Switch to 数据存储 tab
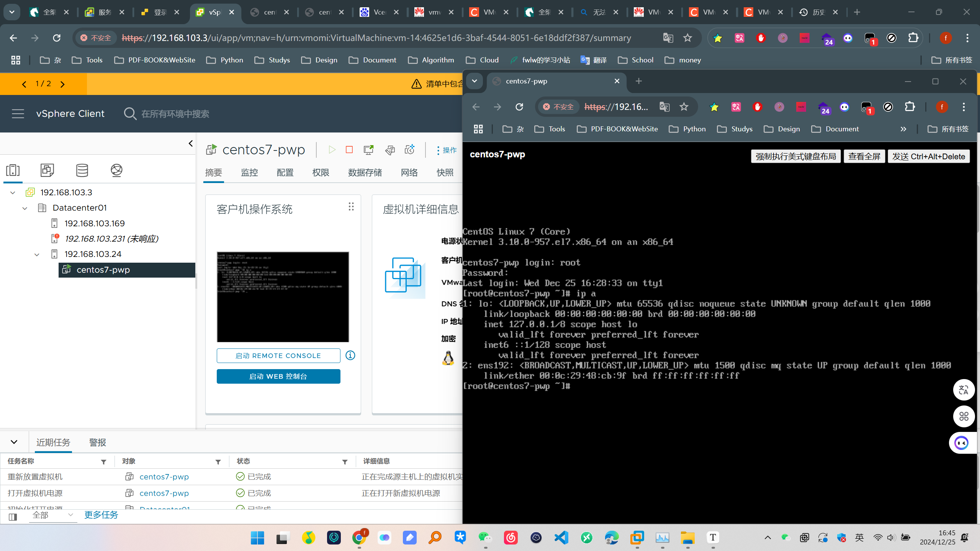 point(365,173)
